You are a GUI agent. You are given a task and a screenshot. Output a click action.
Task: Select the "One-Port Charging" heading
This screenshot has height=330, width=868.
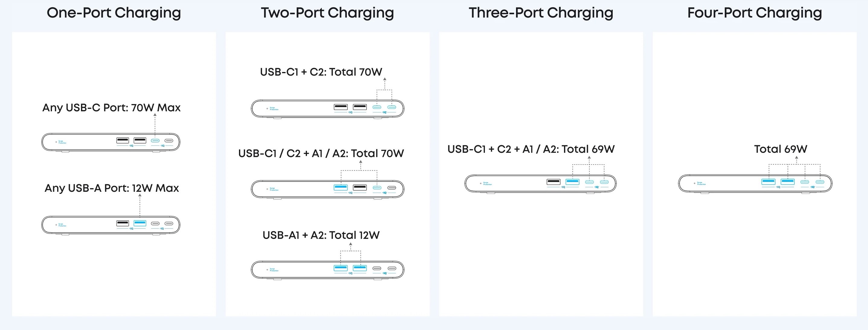[x=114, y=13]
